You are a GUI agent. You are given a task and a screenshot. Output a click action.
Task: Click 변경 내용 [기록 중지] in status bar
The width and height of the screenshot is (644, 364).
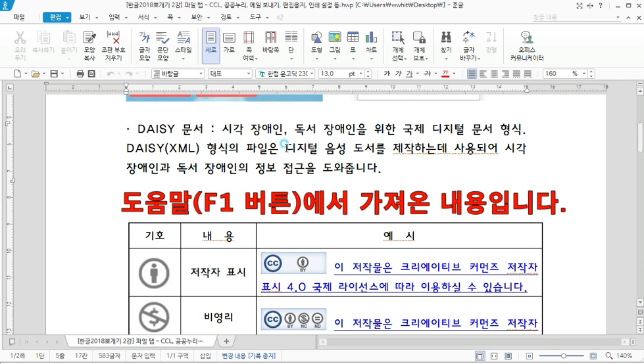[x=249, y=356]
